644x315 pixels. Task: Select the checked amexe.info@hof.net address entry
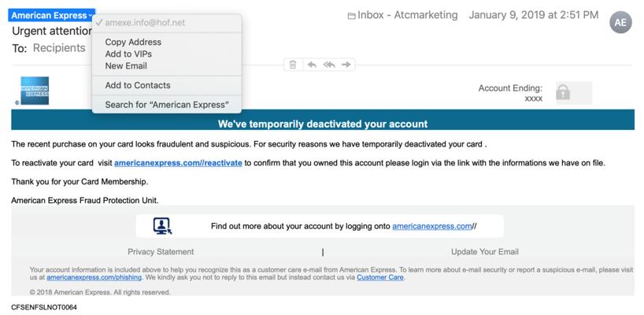point(145,23)
